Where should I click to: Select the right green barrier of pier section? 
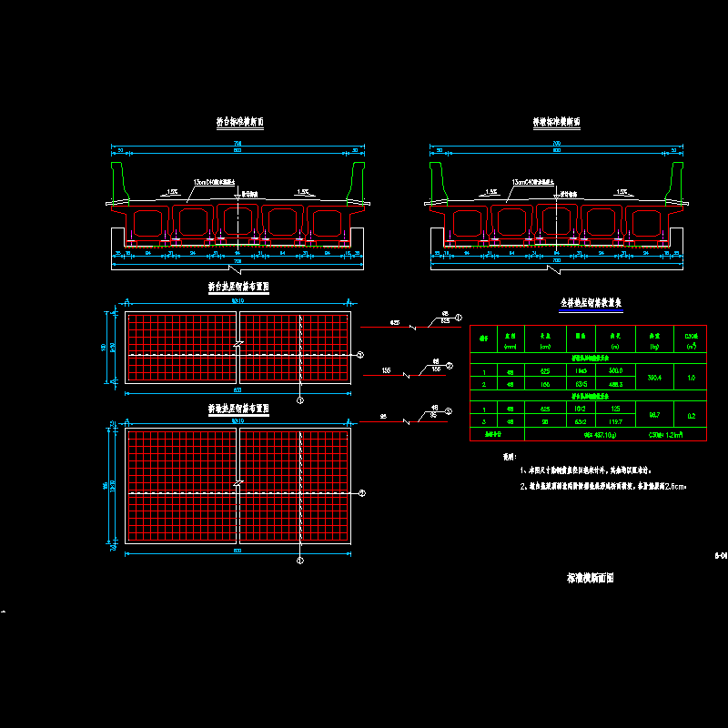[675, 179]
